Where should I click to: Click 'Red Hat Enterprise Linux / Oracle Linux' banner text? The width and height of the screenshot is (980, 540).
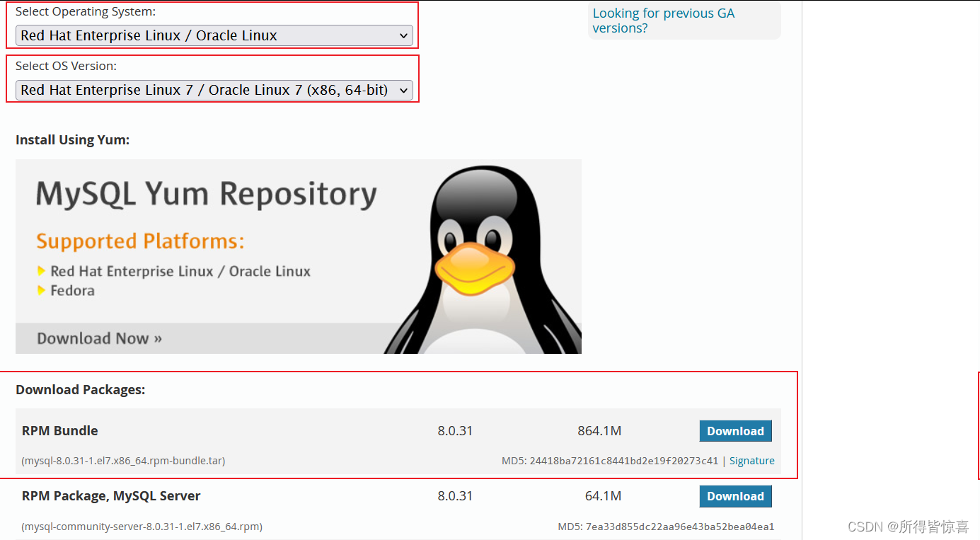[180, 272]
